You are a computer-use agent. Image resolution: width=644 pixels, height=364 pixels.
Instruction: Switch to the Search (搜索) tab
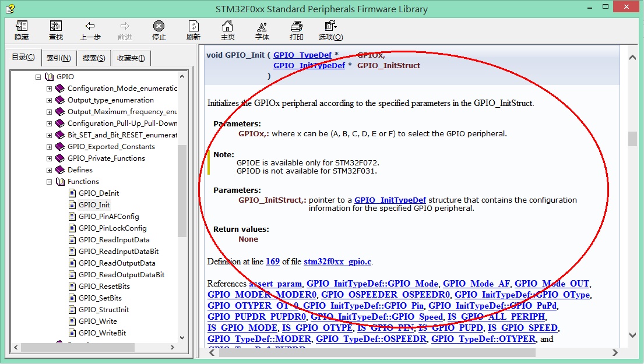pyautogui.click(x=94, y=58)
